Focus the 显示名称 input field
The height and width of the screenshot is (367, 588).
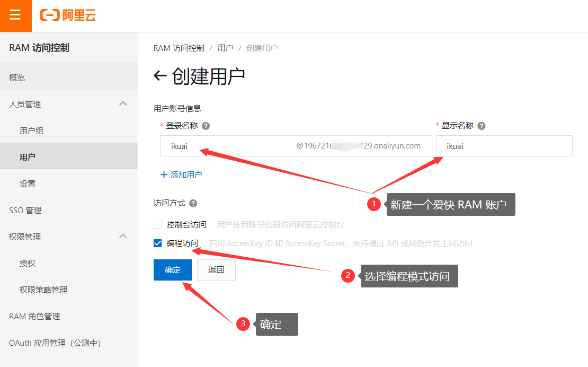point(504,146)
